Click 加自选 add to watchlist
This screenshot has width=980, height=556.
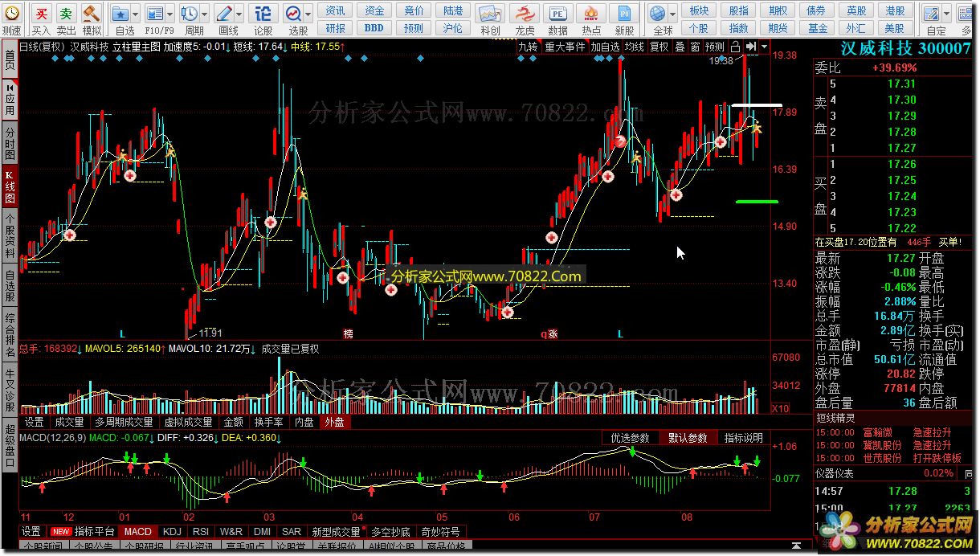point(605,47)
